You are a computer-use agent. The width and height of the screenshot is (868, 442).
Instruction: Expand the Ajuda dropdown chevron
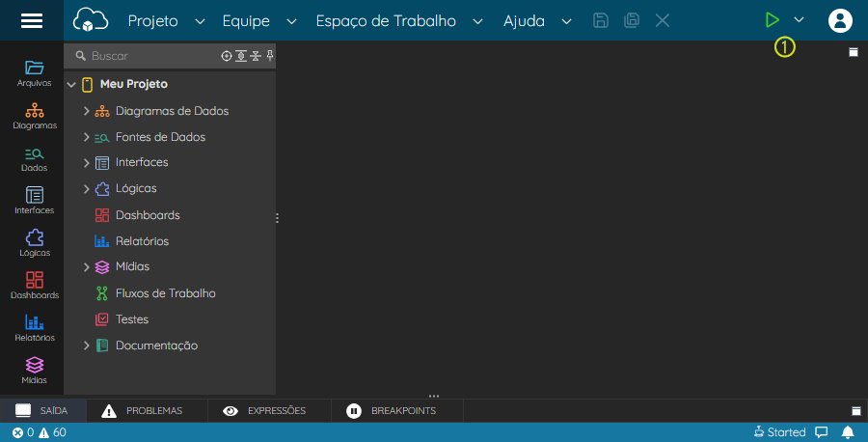[x=566, y=21]
